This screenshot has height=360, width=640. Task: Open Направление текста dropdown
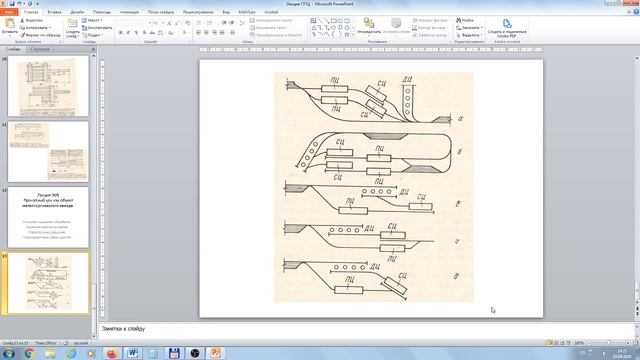[273, 20]
